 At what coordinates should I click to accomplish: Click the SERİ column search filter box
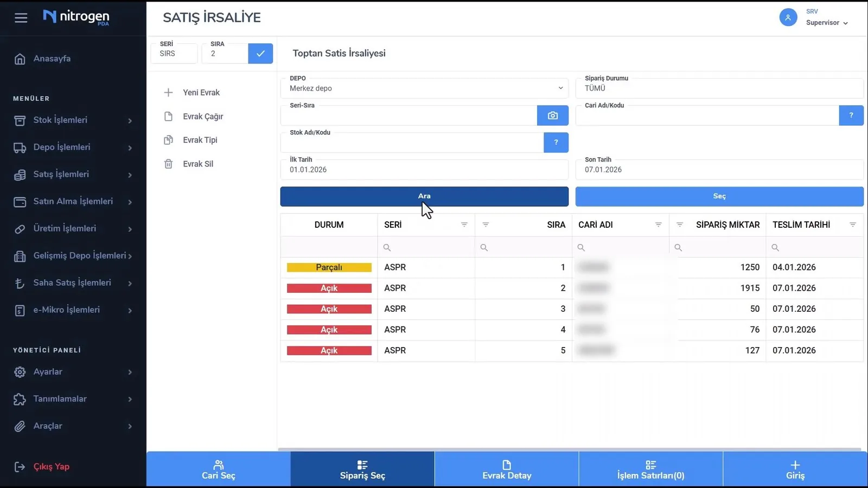[426, 247]
